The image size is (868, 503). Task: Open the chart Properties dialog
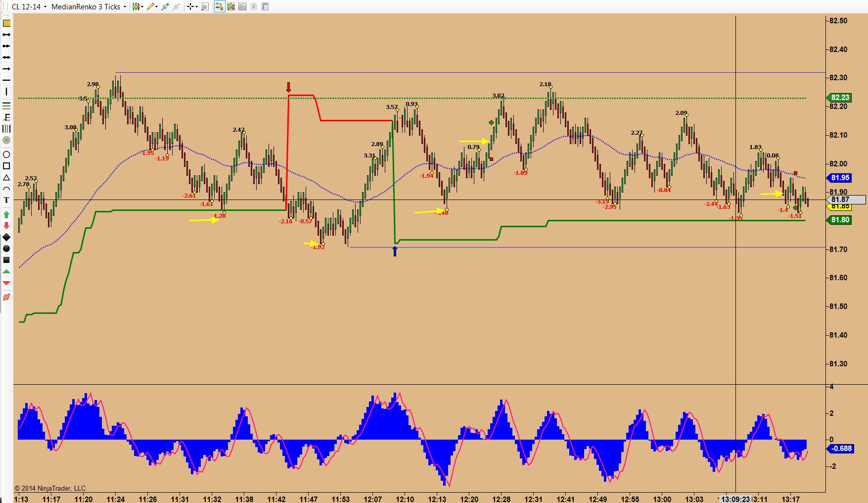pos(265,6)
